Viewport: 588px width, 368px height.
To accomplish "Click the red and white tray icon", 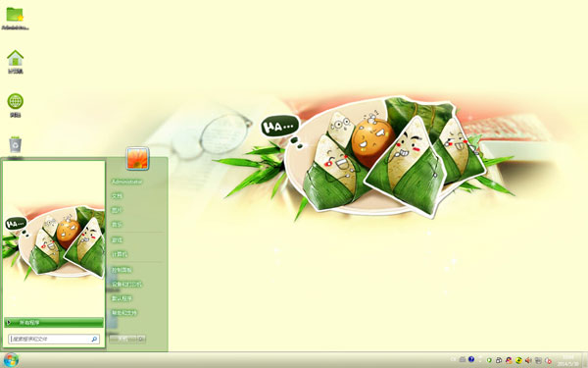I will 548,360.
